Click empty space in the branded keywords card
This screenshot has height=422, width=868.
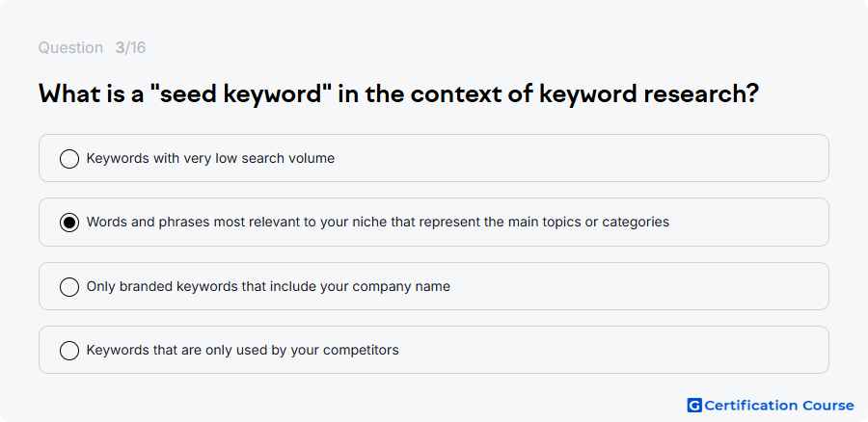click(x=637, y=287)
